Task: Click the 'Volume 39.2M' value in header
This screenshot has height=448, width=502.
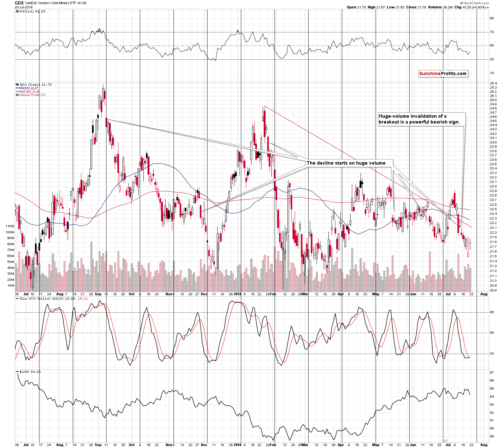Action: tap(440, 7)
